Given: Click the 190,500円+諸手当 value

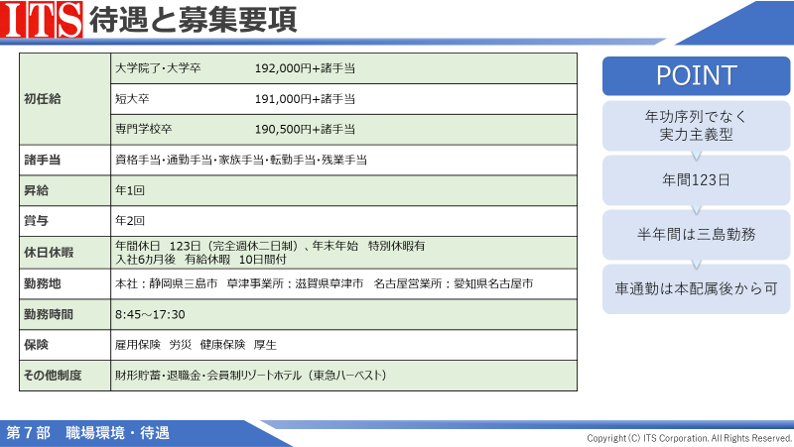Looking at the screenshot, I should pos(304,129).
